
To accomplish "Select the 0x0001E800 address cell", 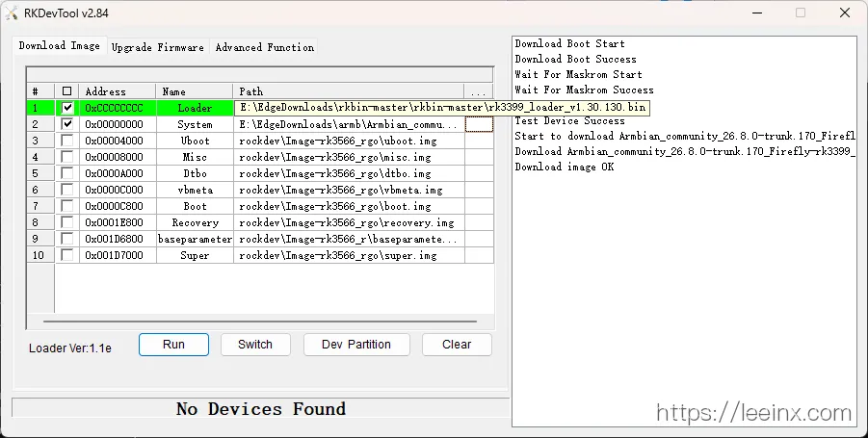I will pos(118,222).
